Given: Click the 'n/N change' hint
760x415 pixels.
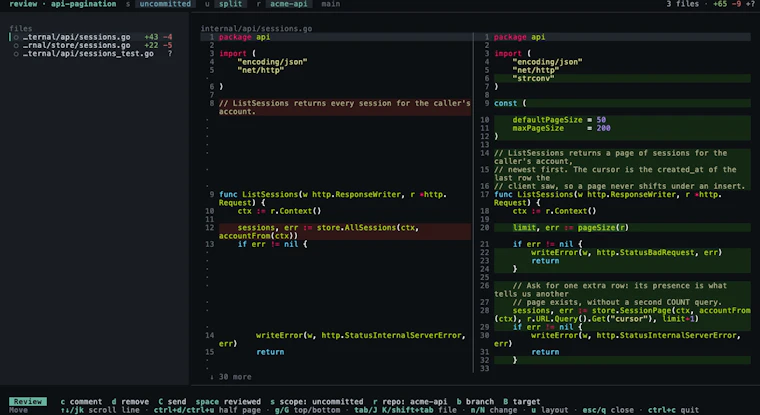Looking at the screenshot, I should tap(494, 410).
